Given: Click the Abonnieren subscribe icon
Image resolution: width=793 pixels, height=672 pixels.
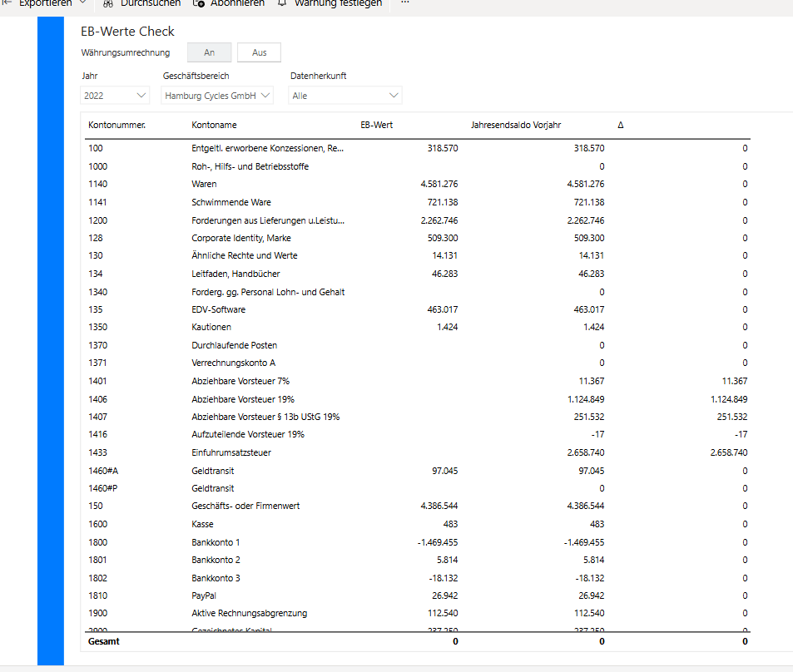Looking at the screenshot, I should (199, 3).
